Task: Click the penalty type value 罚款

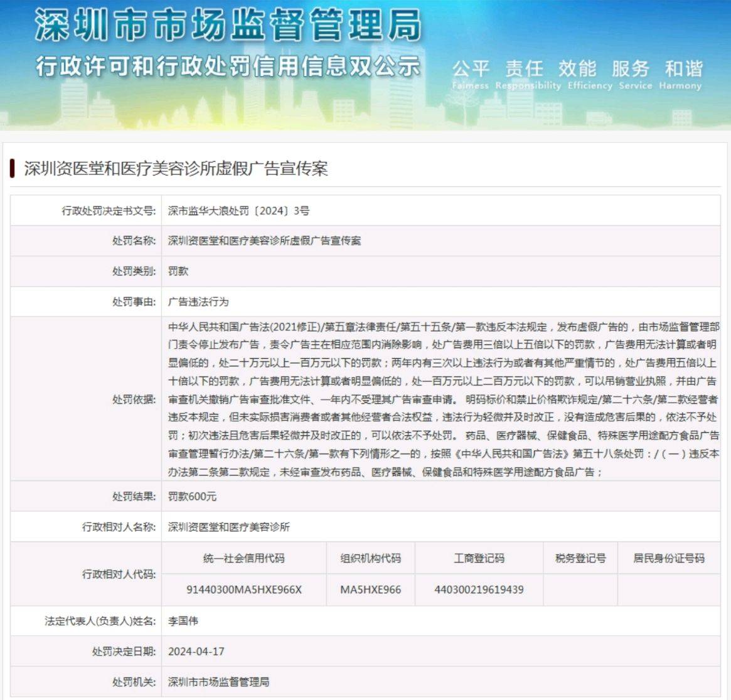Action: point(178,271)
